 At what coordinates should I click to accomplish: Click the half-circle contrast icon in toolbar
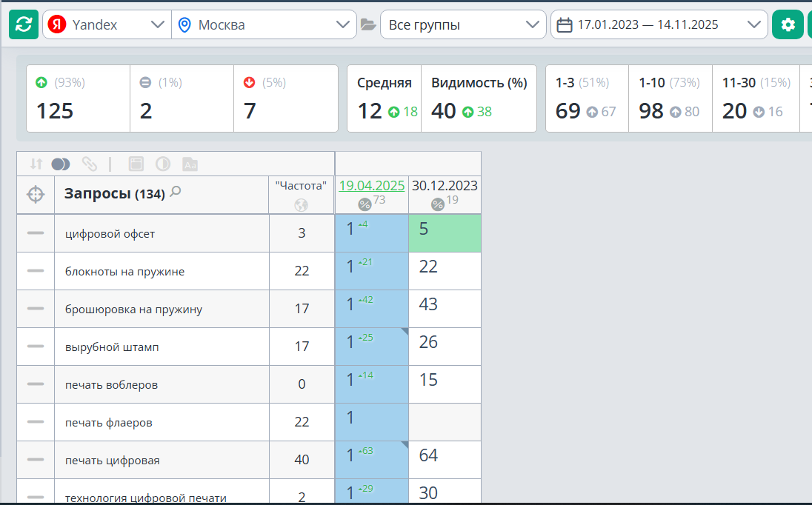[162, 164]
